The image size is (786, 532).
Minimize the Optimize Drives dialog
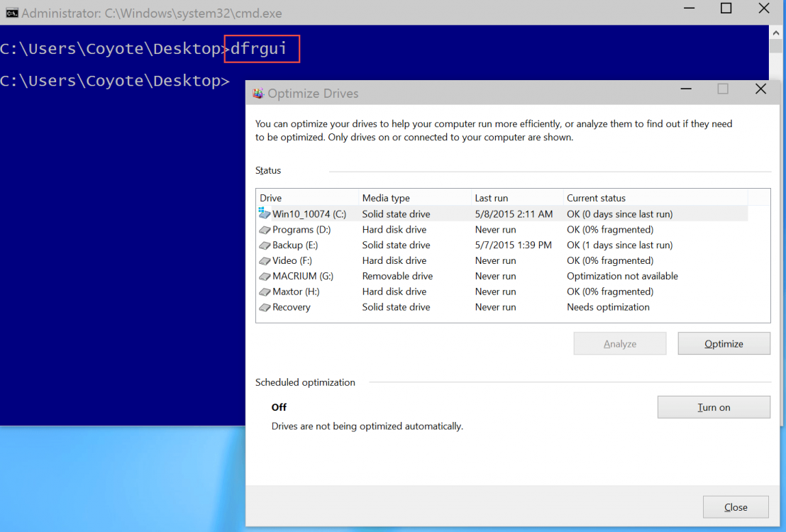click(x=686, y=89)
